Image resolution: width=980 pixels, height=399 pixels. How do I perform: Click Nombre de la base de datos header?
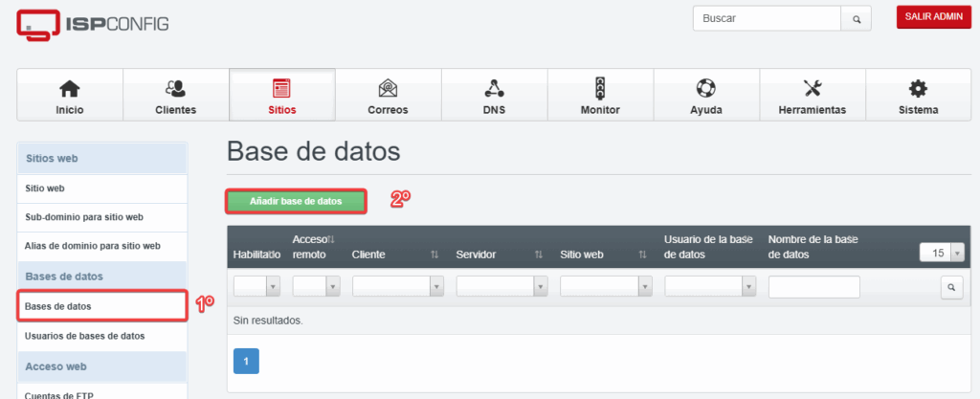(813, 247)
